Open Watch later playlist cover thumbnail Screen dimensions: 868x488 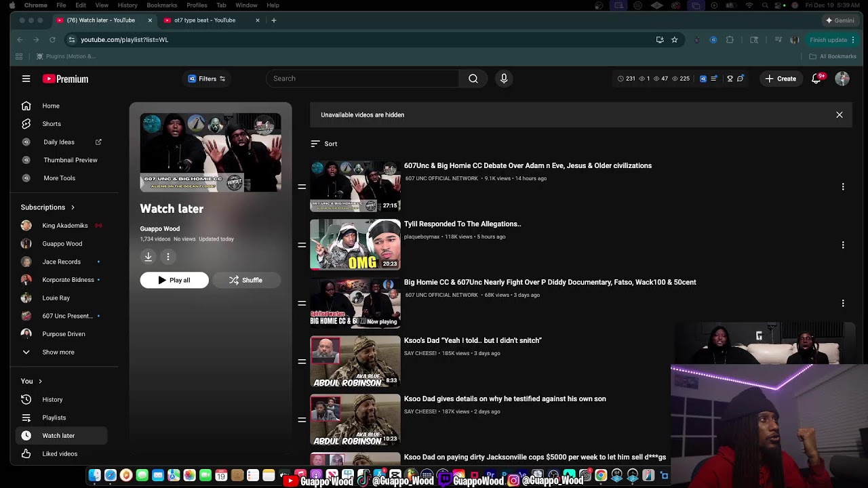pyautogui.click(x=210, y=152)
